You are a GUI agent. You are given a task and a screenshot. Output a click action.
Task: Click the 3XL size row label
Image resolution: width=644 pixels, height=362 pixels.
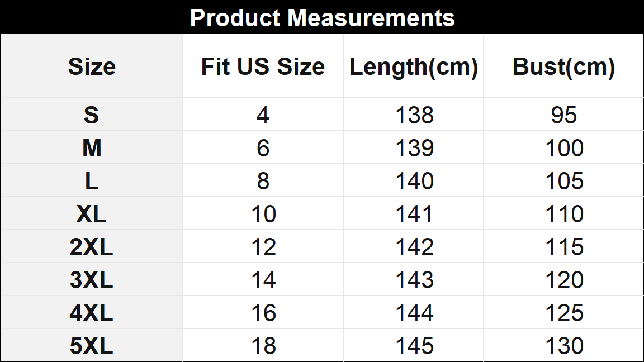pyautogui.click(x=92, y=280)
